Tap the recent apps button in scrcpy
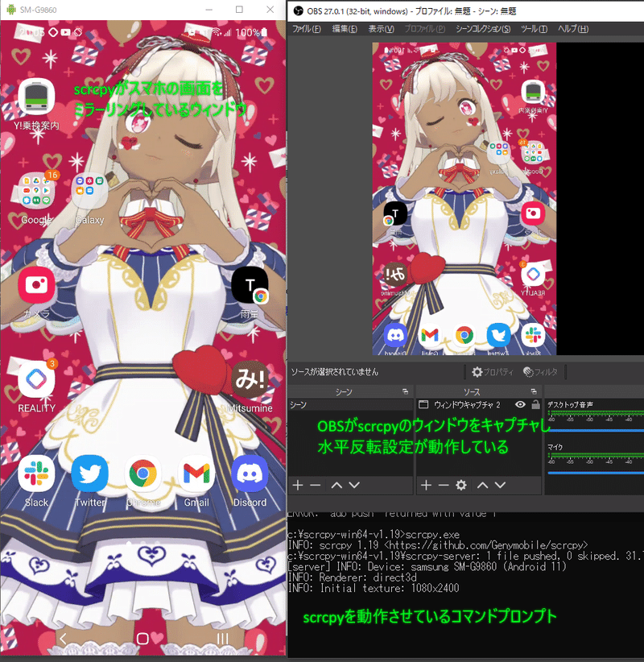644x662 pixels. pos(222,639)
